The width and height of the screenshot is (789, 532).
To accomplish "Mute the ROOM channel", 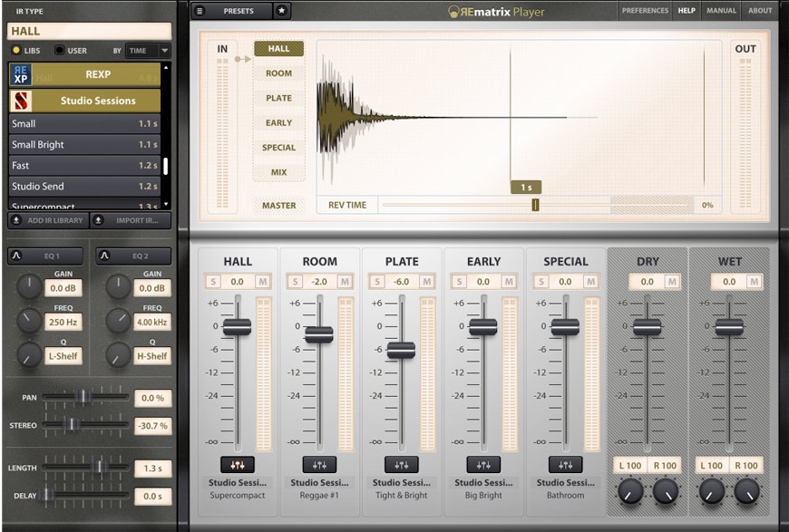I will (345, 282).
